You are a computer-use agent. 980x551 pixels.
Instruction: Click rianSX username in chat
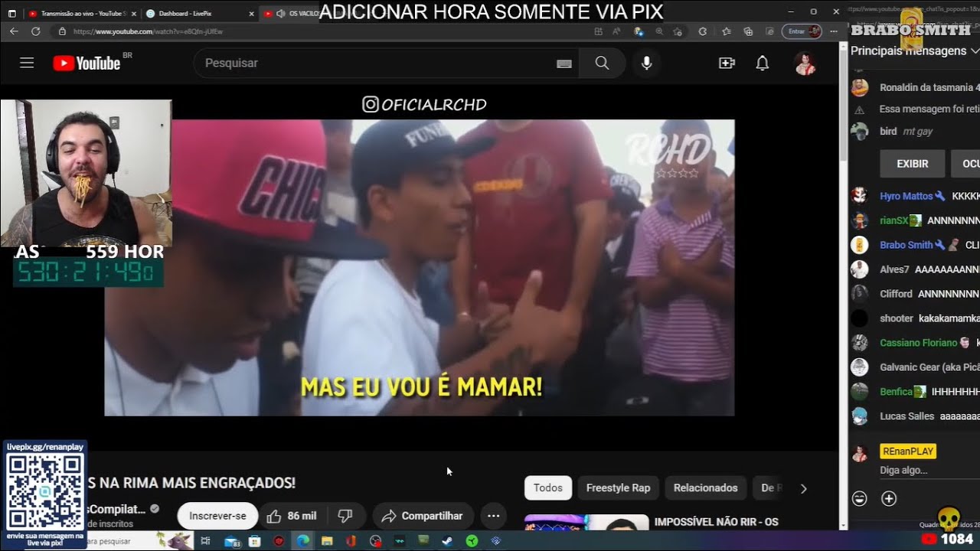(893, 220)
